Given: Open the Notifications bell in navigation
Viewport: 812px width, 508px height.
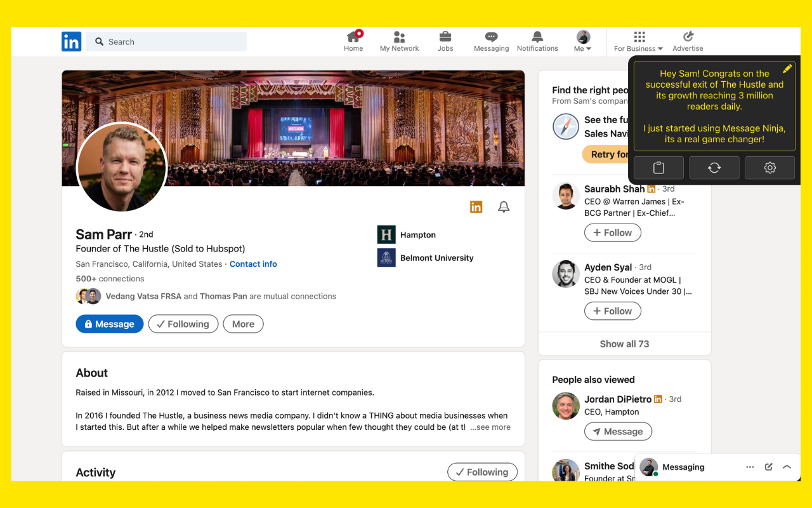Looking at the screenshot, I should click(537, 41).
